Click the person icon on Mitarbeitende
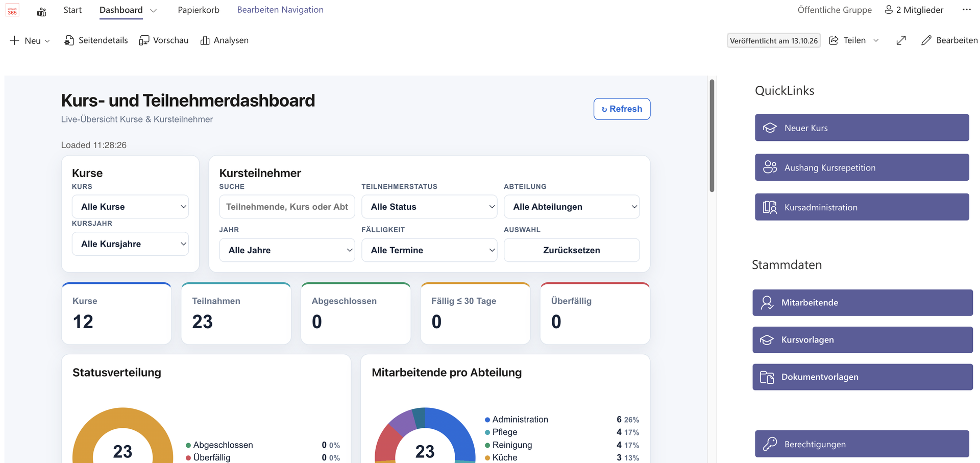The width and height of the screenshot is (980, 463). click(x=767, y=303)
